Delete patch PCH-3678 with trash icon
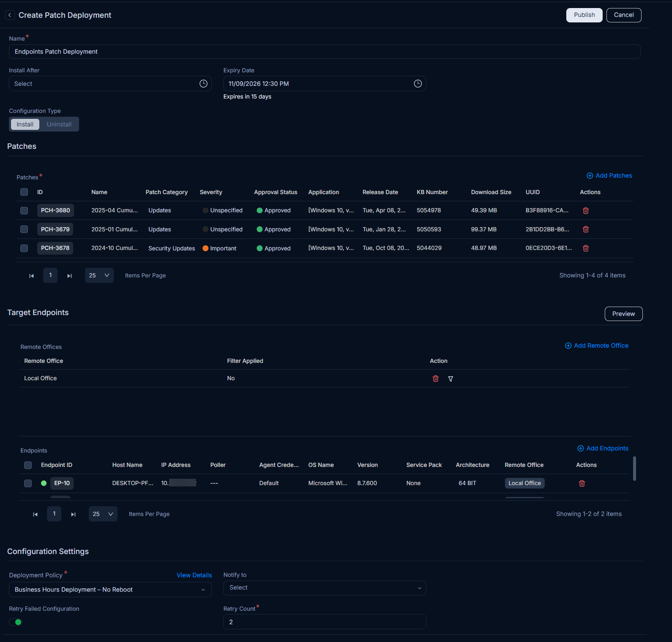 [x=586, y=248]
